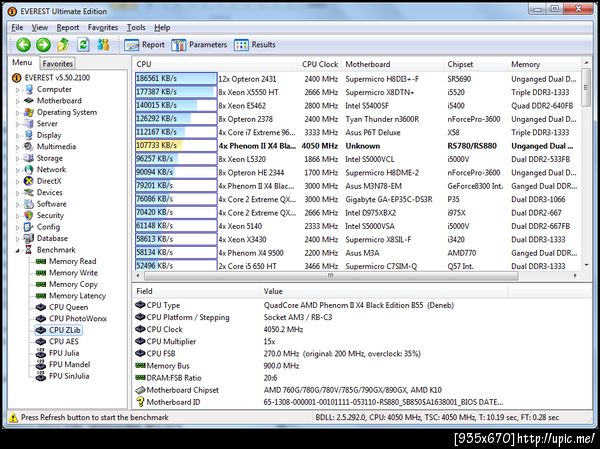Image resolution: width=600 pixels, height=449 pixels.
Task: Sort by the Motherboard column header
Action: coord(393,64)
